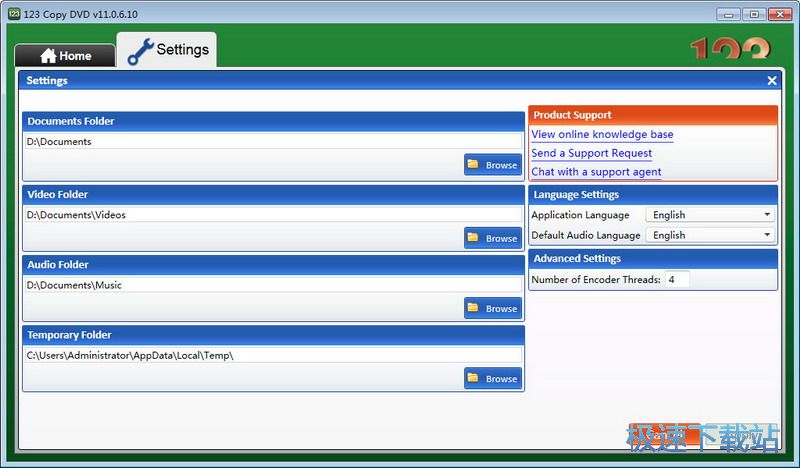The height and width of the screenshot is (468, 800).
Task: Browse for the Video Folder
Action: [493, 238]
